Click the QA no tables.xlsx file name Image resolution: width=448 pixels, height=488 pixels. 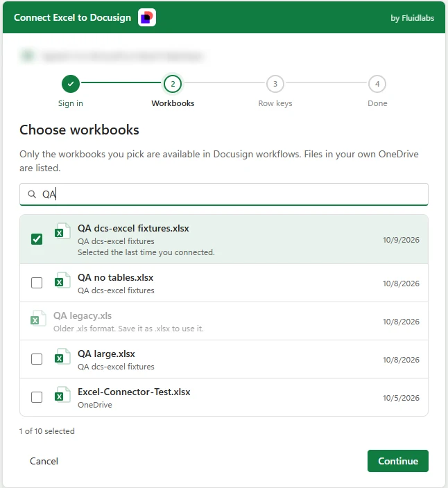(x=116, y=277)
